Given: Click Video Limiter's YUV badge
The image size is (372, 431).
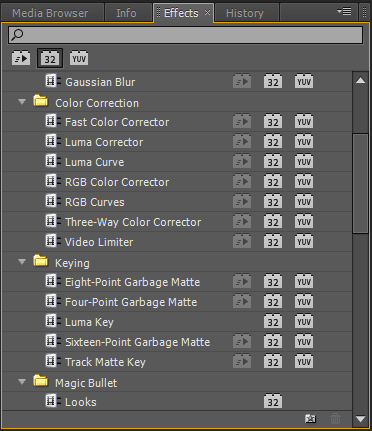Looking at the screenshot, I should click(304, 241).
